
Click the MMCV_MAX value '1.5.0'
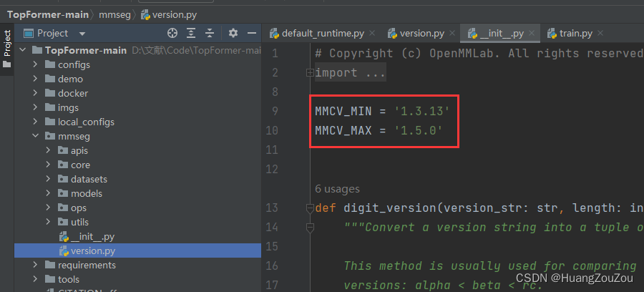[x=418, y=130]
